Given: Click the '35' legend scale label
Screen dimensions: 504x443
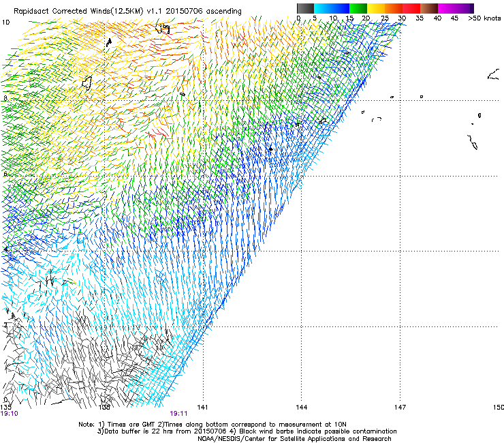Looking at the screenshot, I should tap(420, 18).
